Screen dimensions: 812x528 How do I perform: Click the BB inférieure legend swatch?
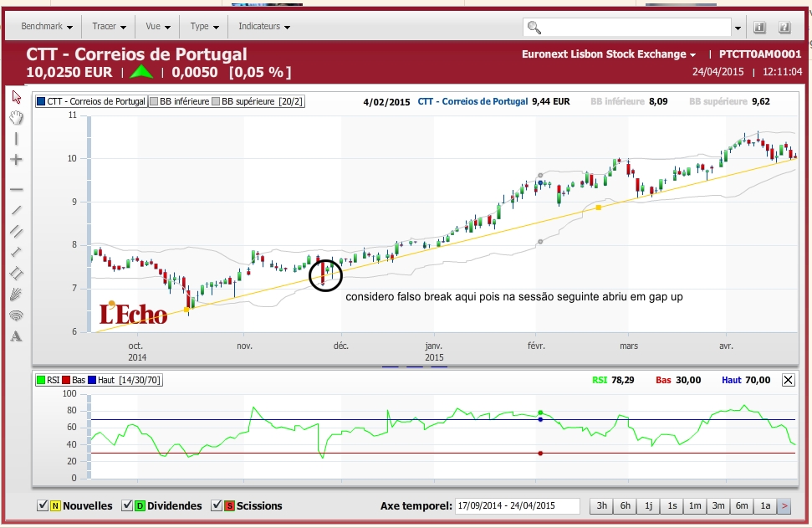(x=154, y=101)
